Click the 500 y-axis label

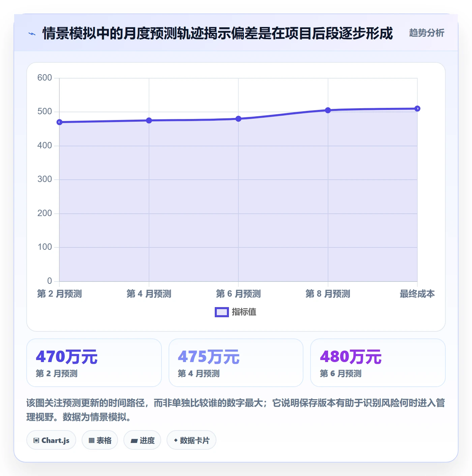pyautogui.click(x=45, y=112)
